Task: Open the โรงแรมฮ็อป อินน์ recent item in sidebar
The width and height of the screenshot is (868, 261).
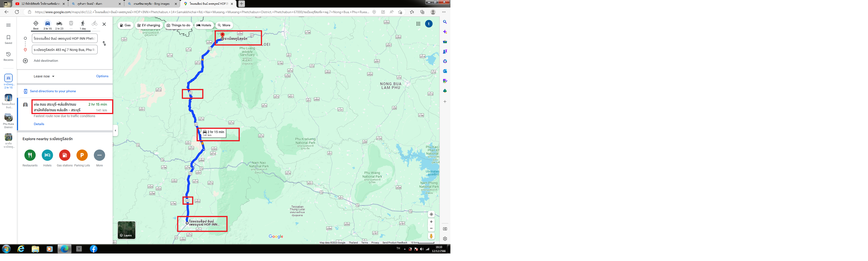Action: 8,101
